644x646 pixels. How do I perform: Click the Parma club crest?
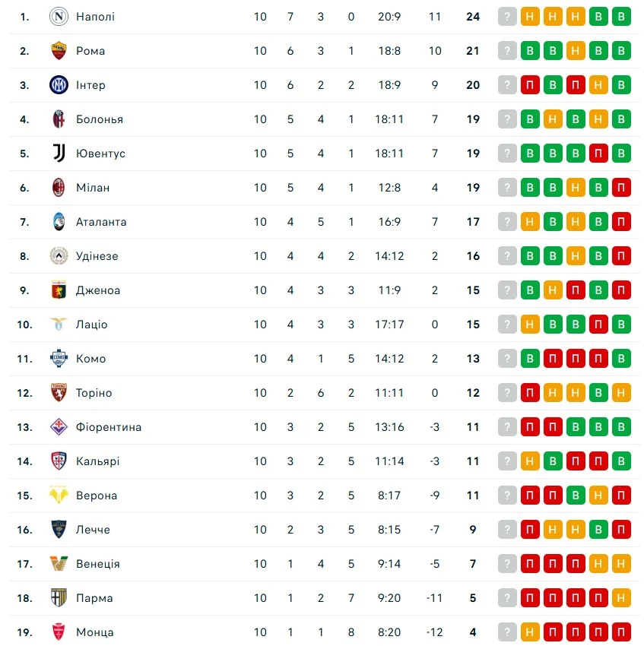59,598
